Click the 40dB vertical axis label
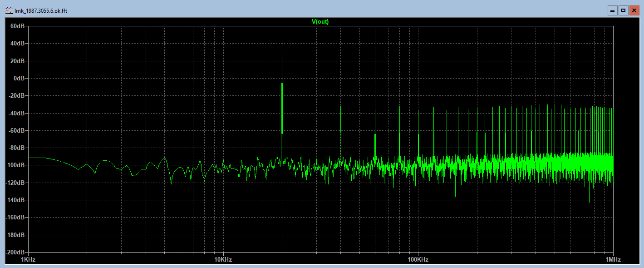The height and width of the screenshot is (268, 644). [x=18, y=44]
